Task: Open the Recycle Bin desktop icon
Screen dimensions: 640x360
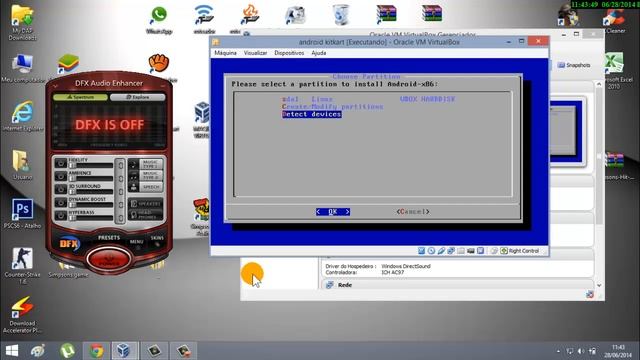Action: click(340, 15)
